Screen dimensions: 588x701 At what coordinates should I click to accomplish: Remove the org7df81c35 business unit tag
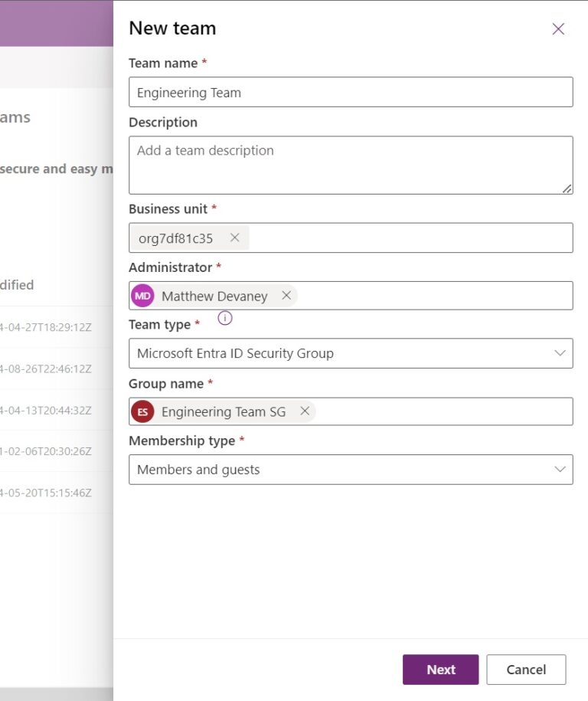[x=236, y=237]
